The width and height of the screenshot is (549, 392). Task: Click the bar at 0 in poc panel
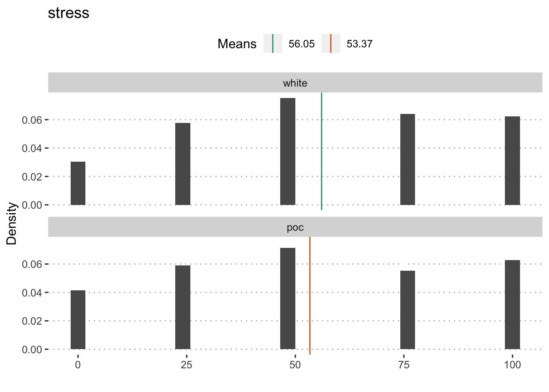pos(78,320)
